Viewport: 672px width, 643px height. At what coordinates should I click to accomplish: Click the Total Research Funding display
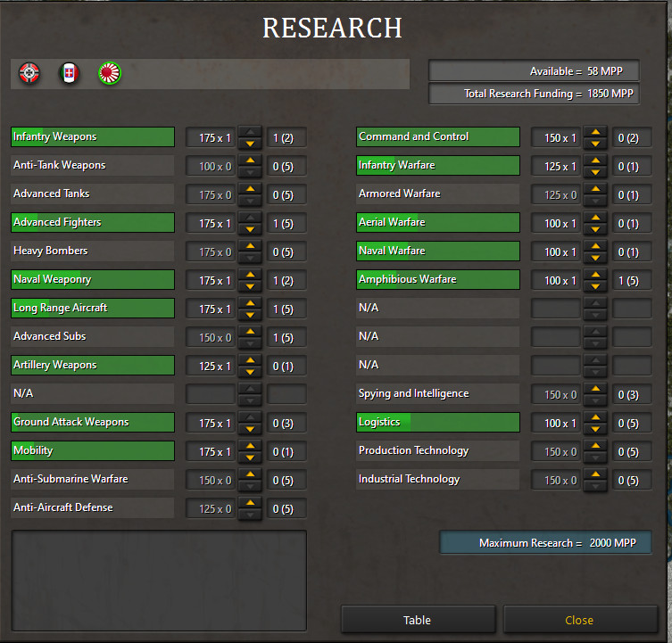coord(534,94)
